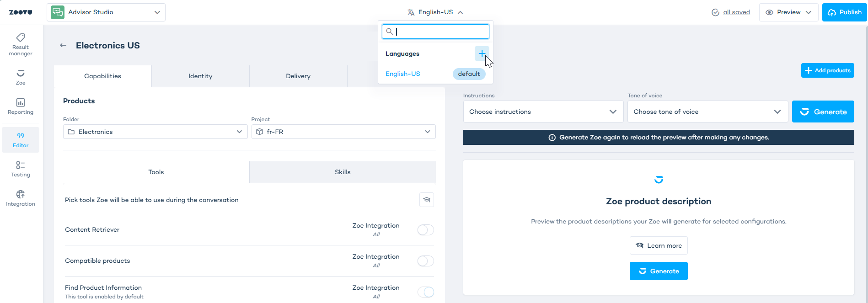Click Generate under Zoe product description
The height and width of the screenshot is (303, 868).
click(x=659, y=271)
